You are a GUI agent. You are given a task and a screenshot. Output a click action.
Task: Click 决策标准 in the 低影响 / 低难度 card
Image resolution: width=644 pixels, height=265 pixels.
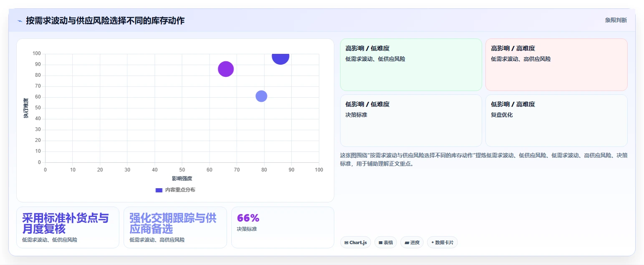click(x=356, y=115)
